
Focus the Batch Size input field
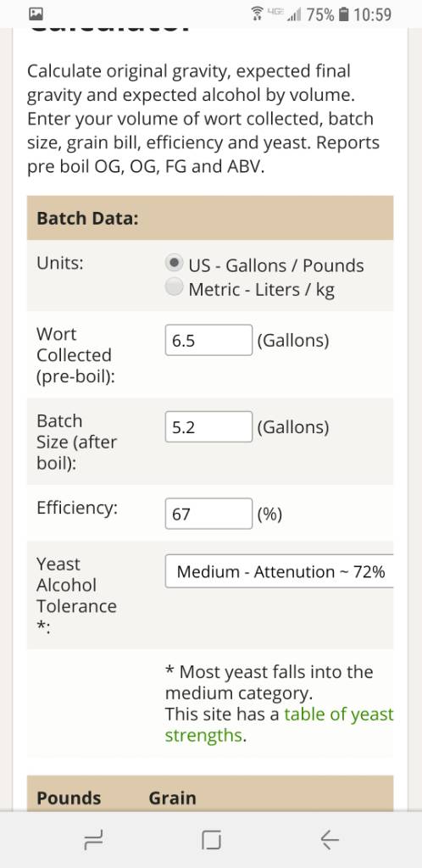[208, 427]
